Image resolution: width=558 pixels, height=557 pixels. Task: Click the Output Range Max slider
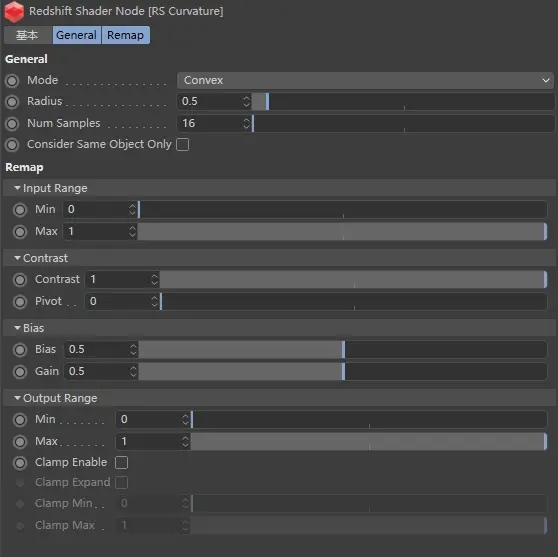click(x=369, y=442)
